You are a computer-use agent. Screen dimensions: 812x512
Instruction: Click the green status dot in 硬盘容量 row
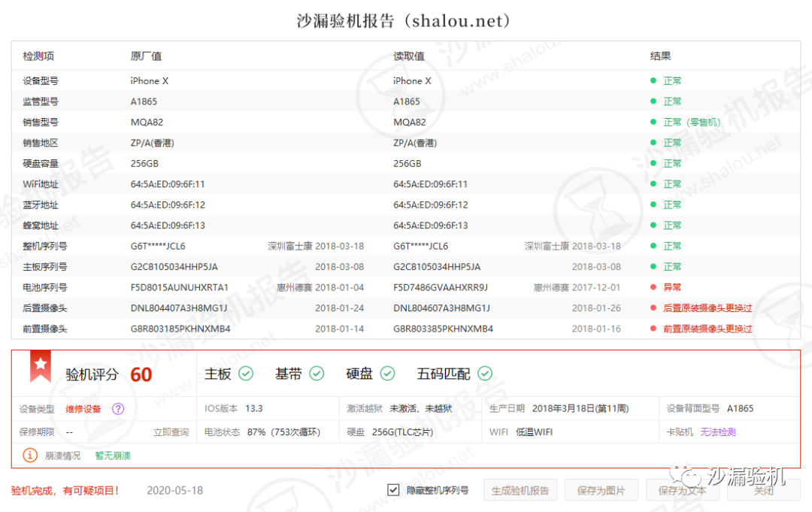[x=653, y=164]
